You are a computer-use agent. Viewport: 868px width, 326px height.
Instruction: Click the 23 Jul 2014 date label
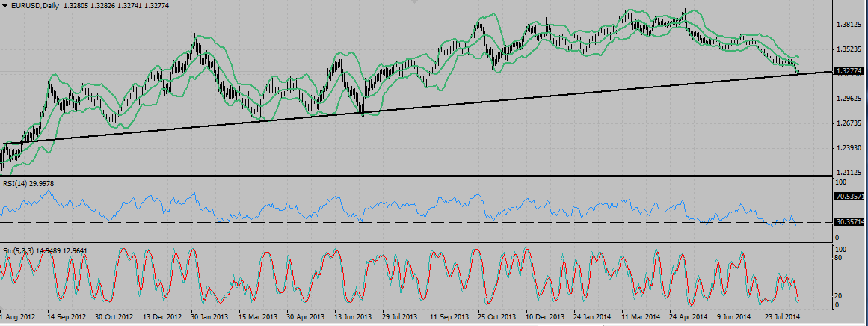784,318
